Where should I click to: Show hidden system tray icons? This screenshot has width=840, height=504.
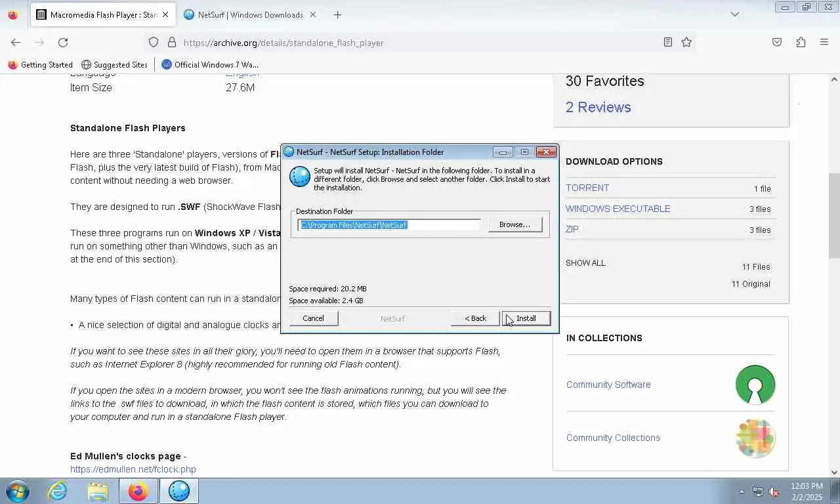(x=742, y=492)
